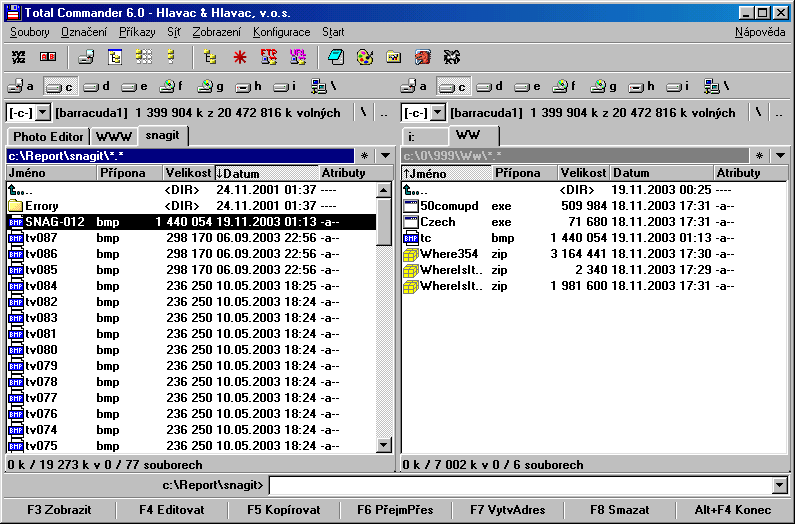Open the FTP connection toolbar icon

269,57
